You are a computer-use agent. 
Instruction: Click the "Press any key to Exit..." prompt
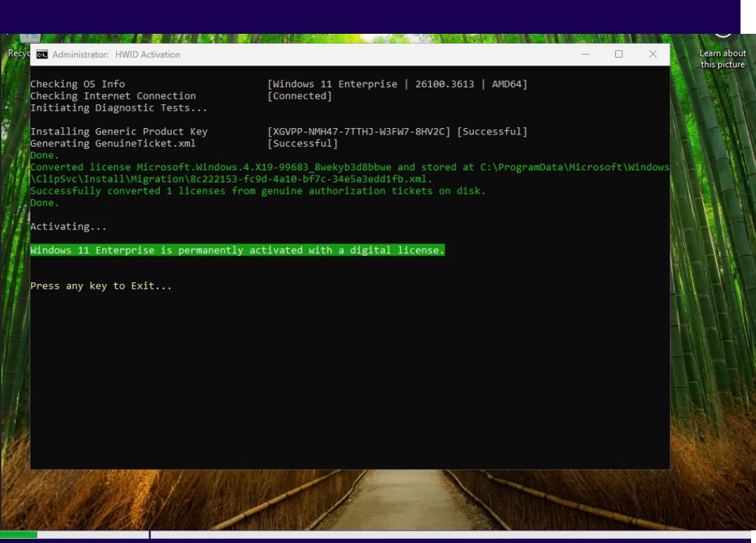click(x=101, y=286)
